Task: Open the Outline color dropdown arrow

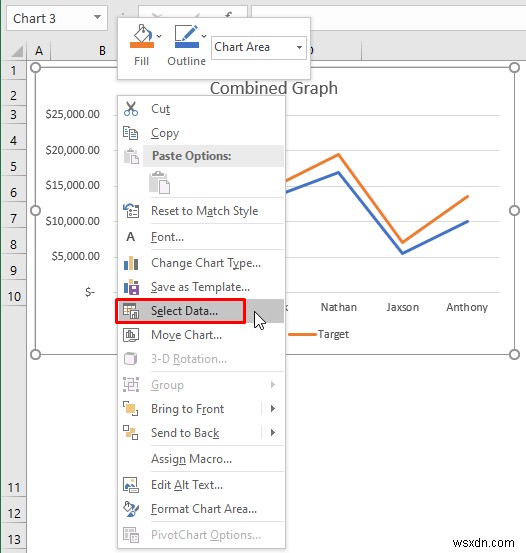Action: (204, 36)
